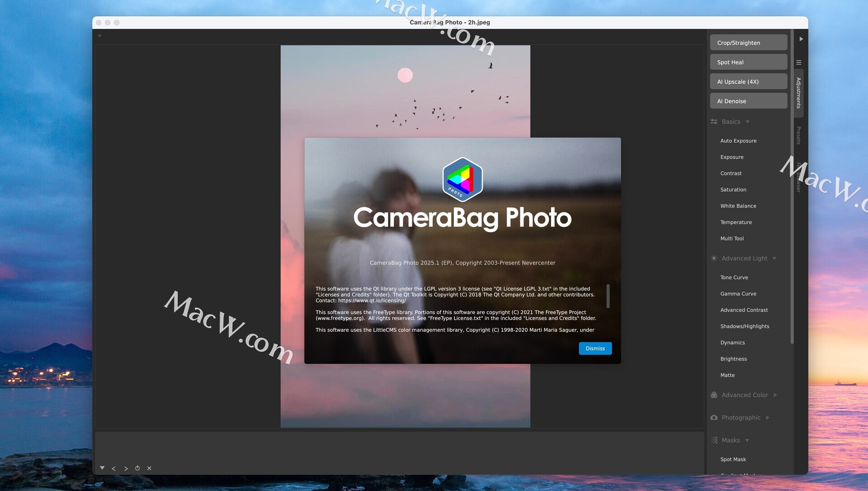Go to previous with the left chevron
Image resolution: width=868 pixels, height=491 pixels.
click(x=113, y=468)
